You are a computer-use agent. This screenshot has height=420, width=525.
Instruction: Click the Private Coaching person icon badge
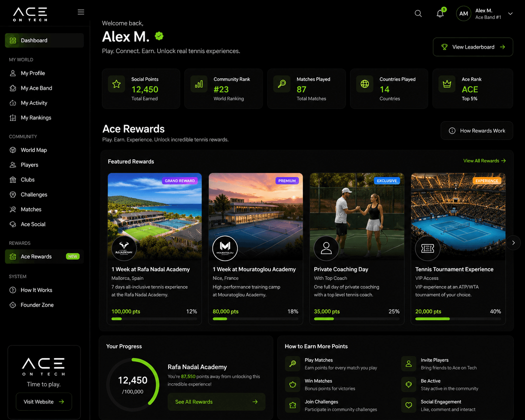(326, 248)
